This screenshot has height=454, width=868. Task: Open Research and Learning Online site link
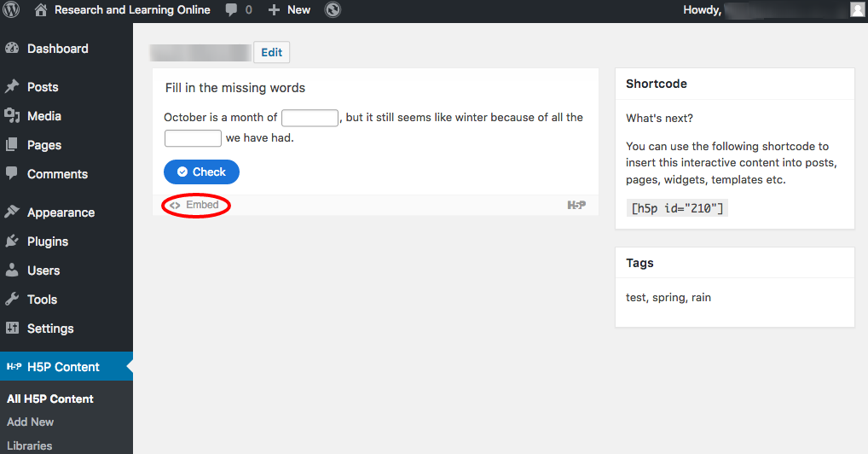tap(132, 10)
